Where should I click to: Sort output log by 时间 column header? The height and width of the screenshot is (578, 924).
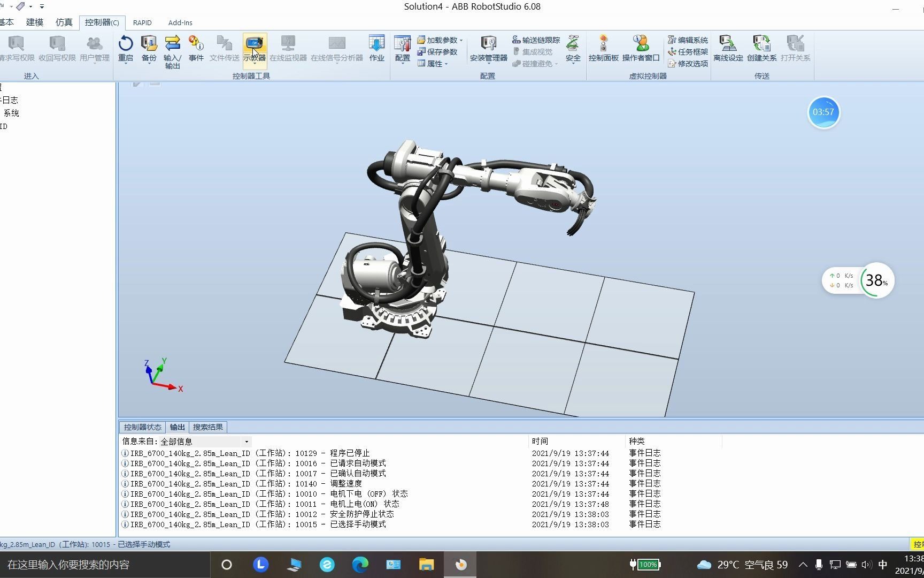pos(576,442)
